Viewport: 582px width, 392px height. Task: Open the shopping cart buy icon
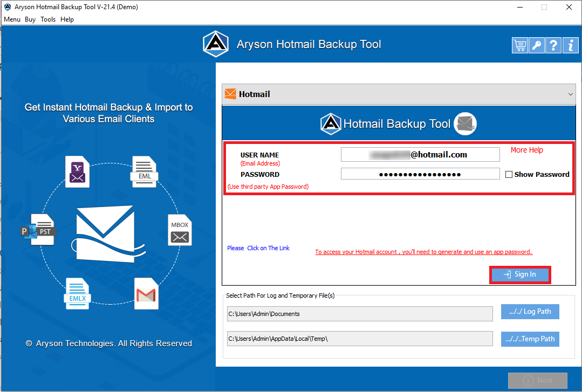tap(519, 46)
